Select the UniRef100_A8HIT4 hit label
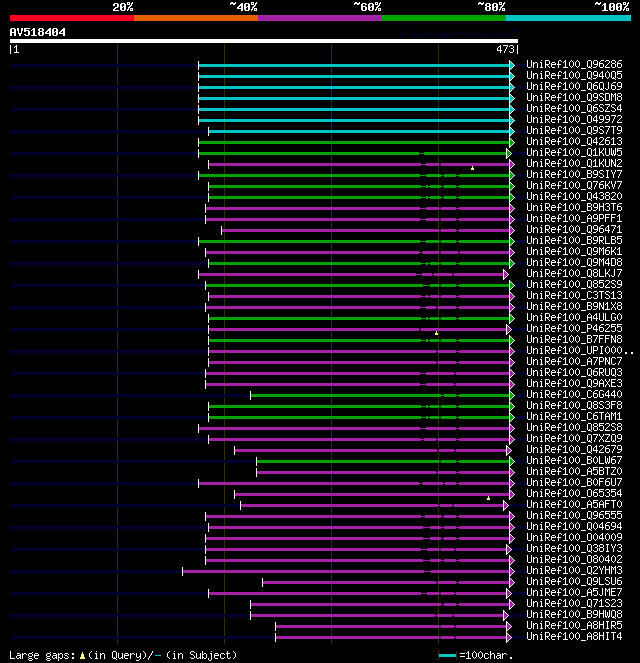640x663 pixels. (574, 636)
